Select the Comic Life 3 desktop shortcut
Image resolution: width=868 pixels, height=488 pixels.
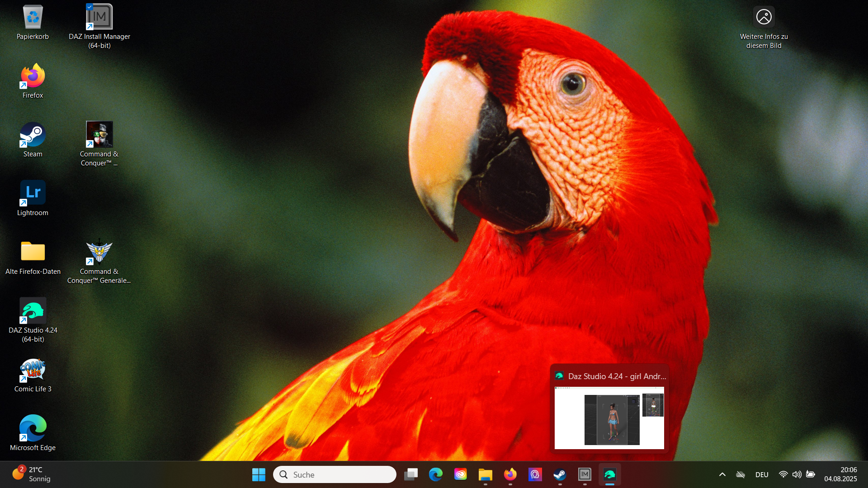[x=33, y=375]
